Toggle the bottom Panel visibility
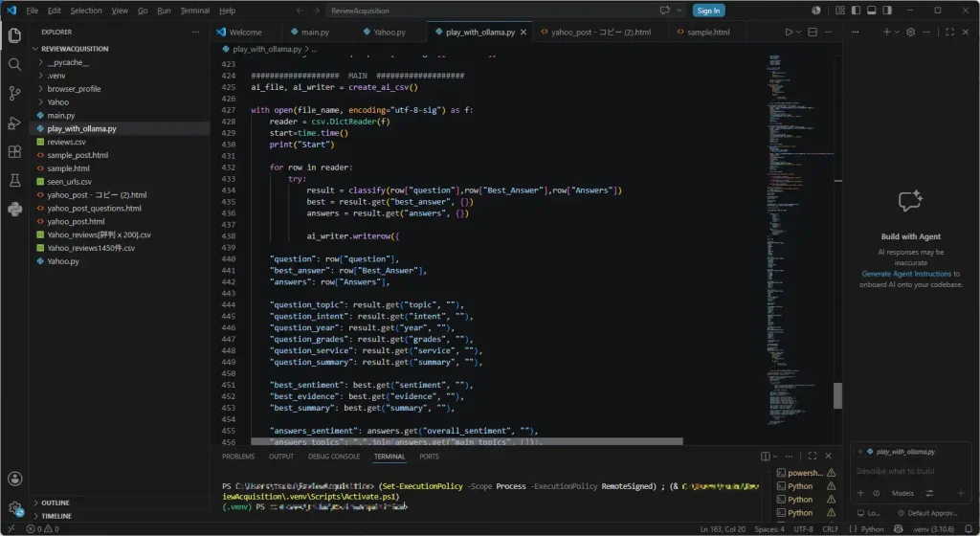Image resolution: width=980 pixels, height=536 pixels. (871, 11)
